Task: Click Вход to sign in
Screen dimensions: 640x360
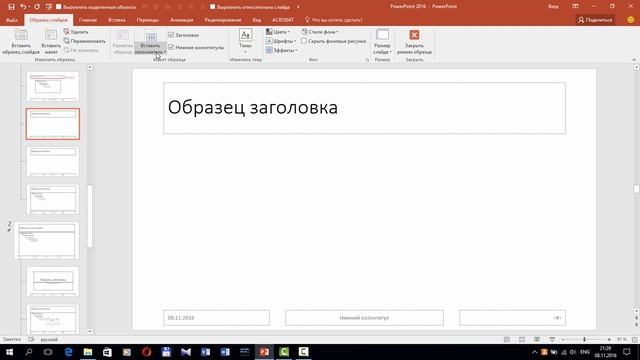Action: pyautogui.click(x=553, y=7)
